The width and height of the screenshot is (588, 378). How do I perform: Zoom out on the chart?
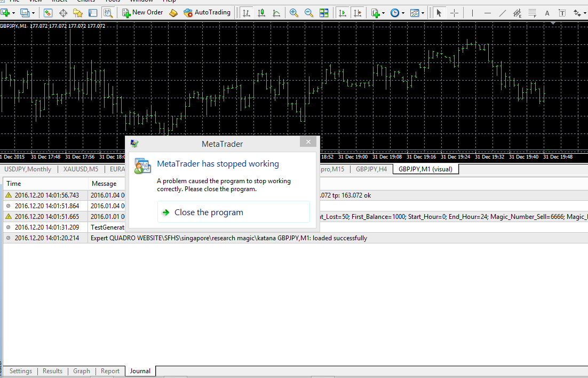click(x=309, y=13)
